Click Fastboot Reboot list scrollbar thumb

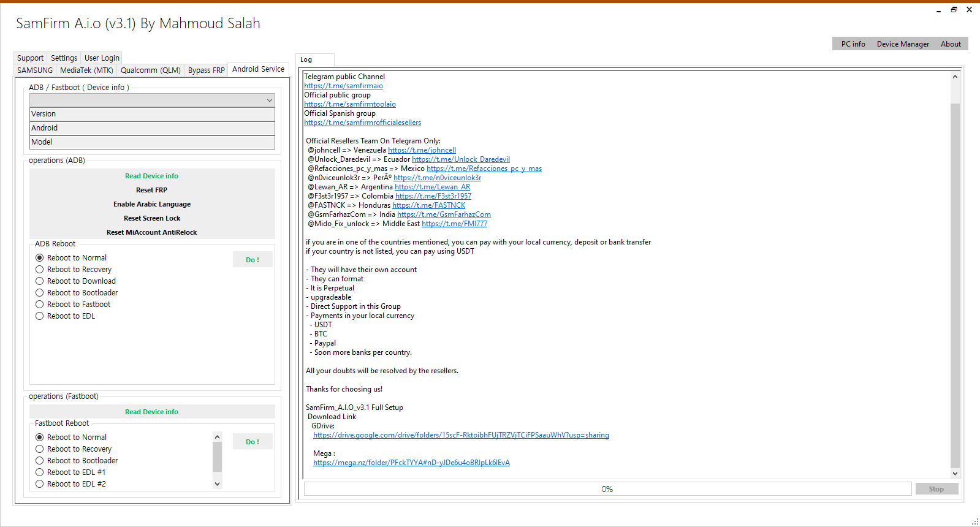[x=217, y=457]
